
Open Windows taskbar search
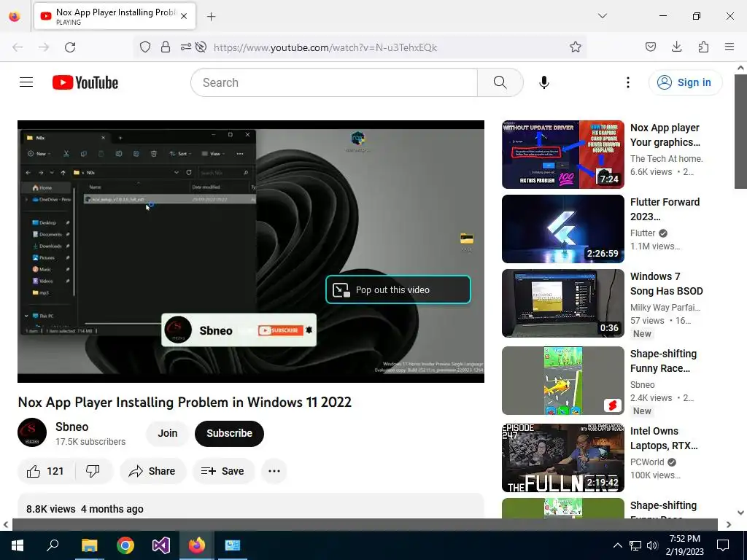click(53, 545)
